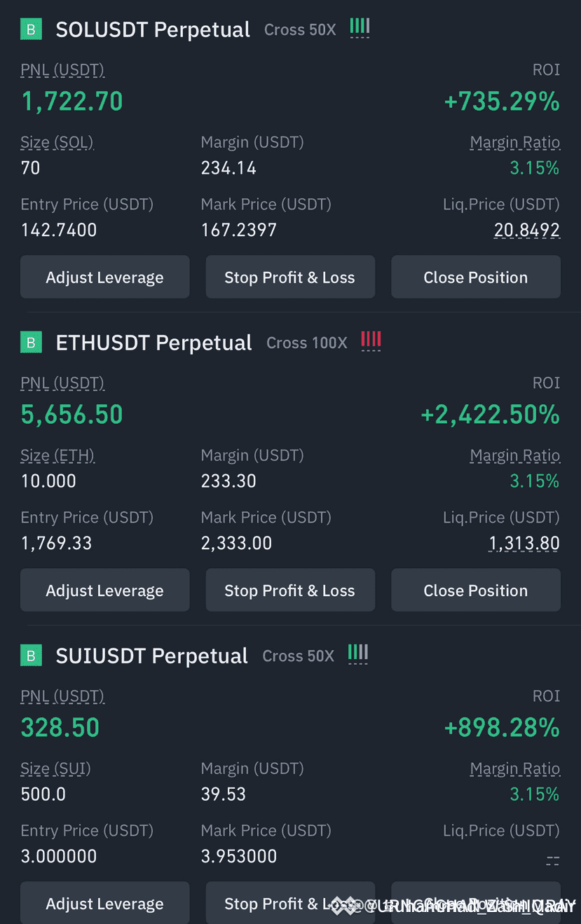Viewport: 581px width, 924px height.
Task: Open Stop Profit & Loss for ETHUSDT
Action: click(290, 591)
